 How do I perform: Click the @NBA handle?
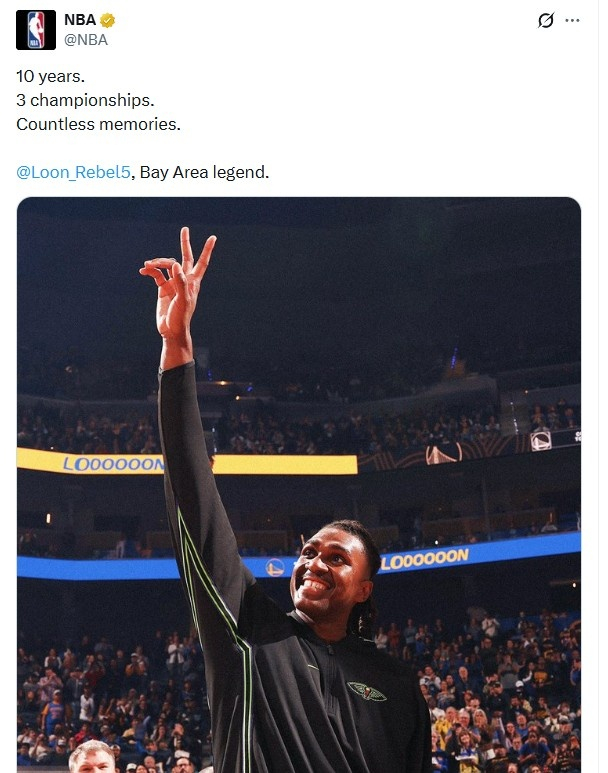(x=85, y=40)
